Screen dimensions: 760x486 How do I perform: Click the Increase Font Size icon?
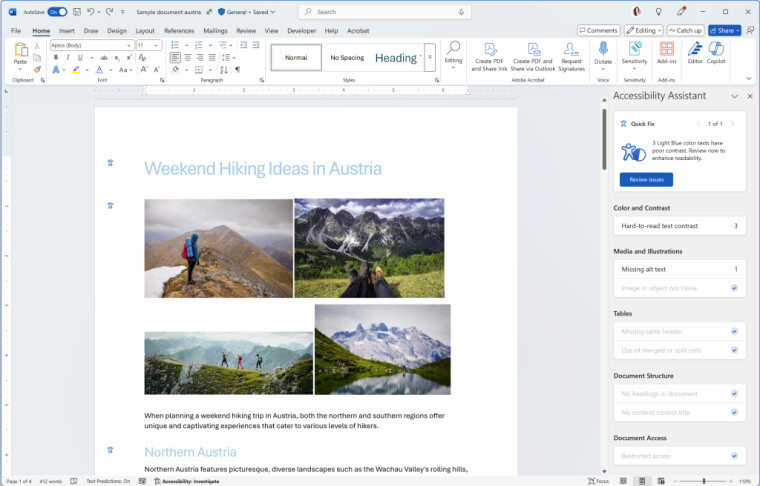click(x=144, y=70)
